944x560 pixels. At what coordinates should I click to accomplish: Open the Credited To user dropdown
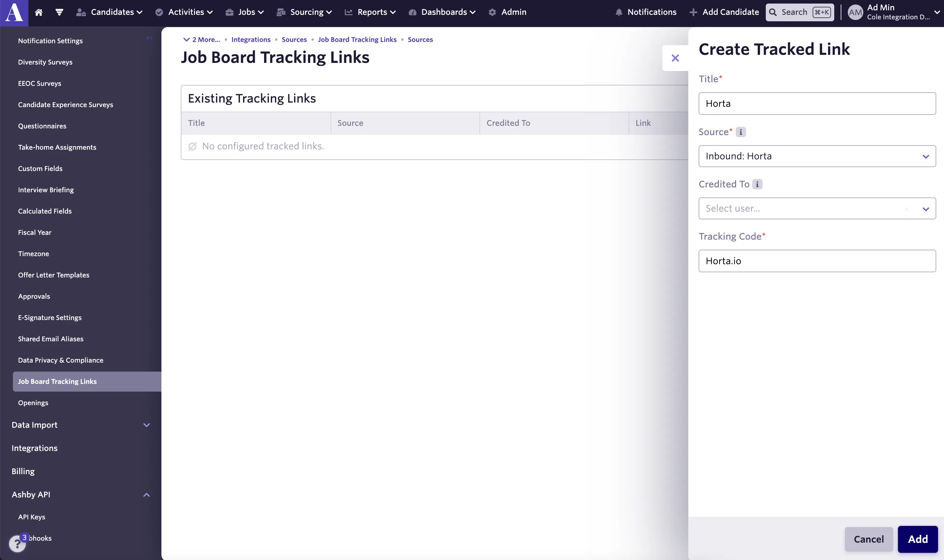point(817,208)
